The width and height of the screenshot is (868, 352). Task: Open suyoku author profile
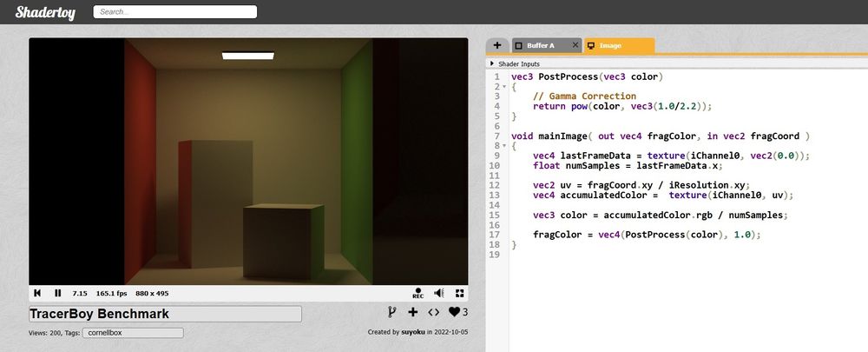point(412,333)
